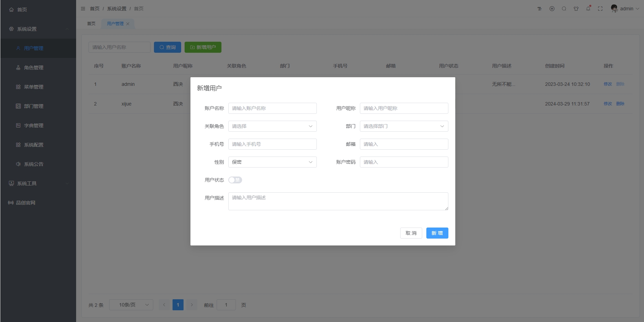Viewport: 644px width, 322px height.
Task: Toggle fullscreen mode icon
Action: point(600,9)
